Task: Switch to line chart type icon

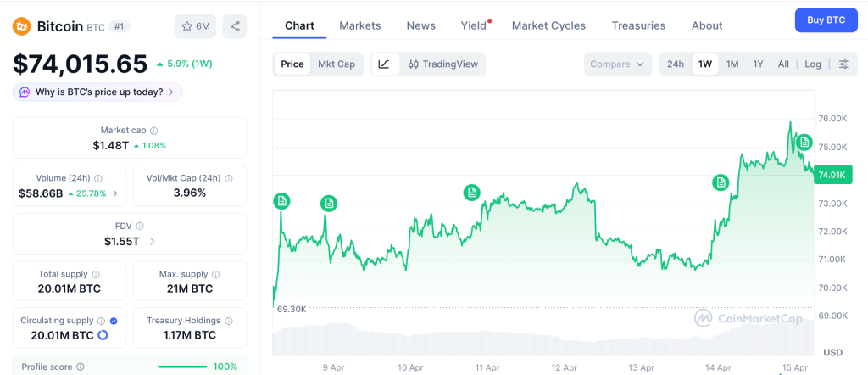Action: point(384,64)
